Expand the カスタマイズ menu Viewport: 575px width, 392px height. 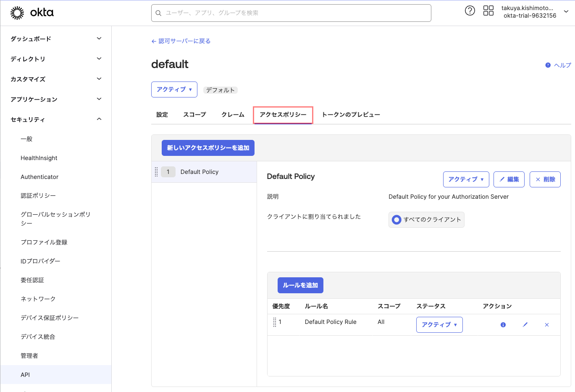[55, 79]
